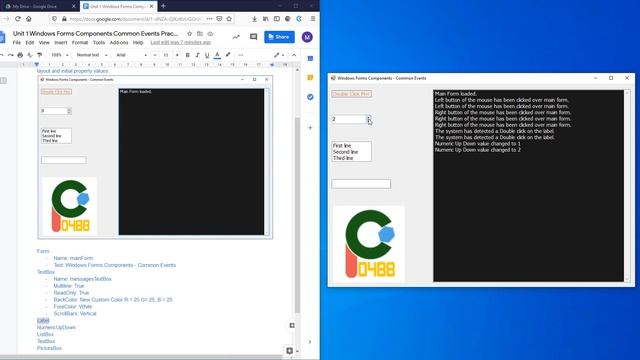
Task: Open Google Tasks side panel icon
Action: 310,97
